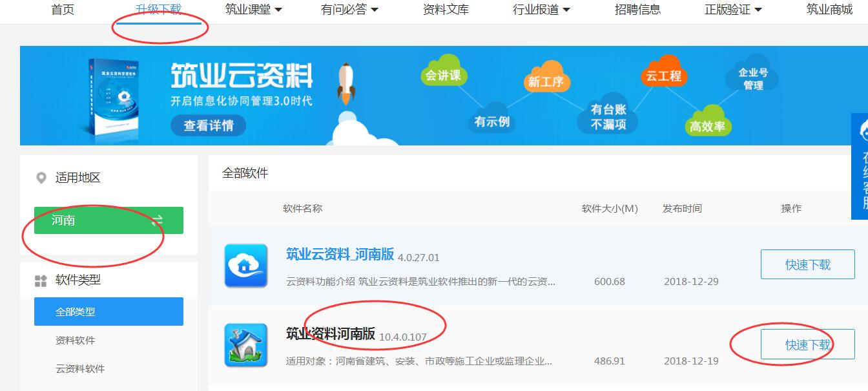Click the rocket icon in the banner
The image size is (868, 391).
tap(346, 85)
